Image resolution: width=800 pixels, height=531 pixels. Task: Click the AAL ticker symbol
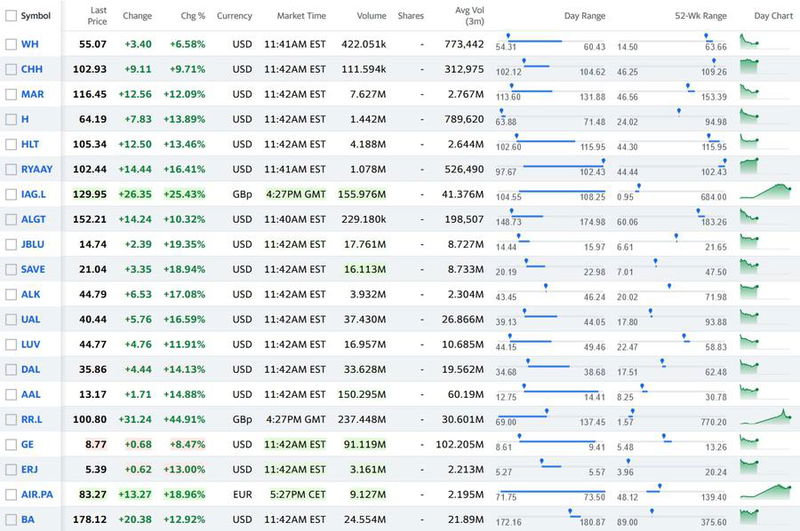pos(30,394)
